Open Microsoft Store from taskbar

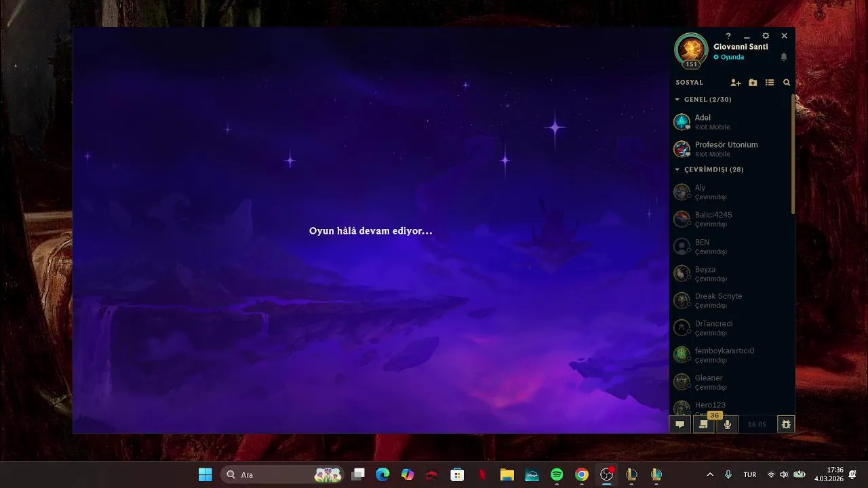[457, 474]
